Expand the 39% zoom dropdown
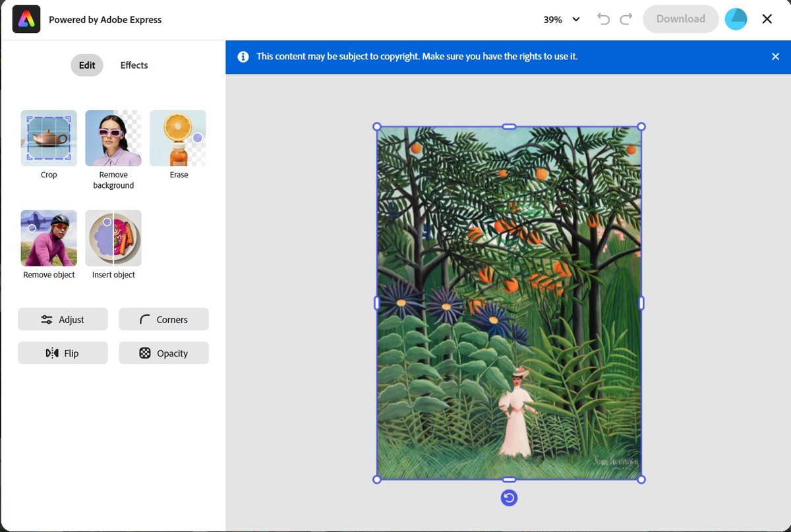The width and height of the screenshot is (791, 532). [x=562, y=19]
